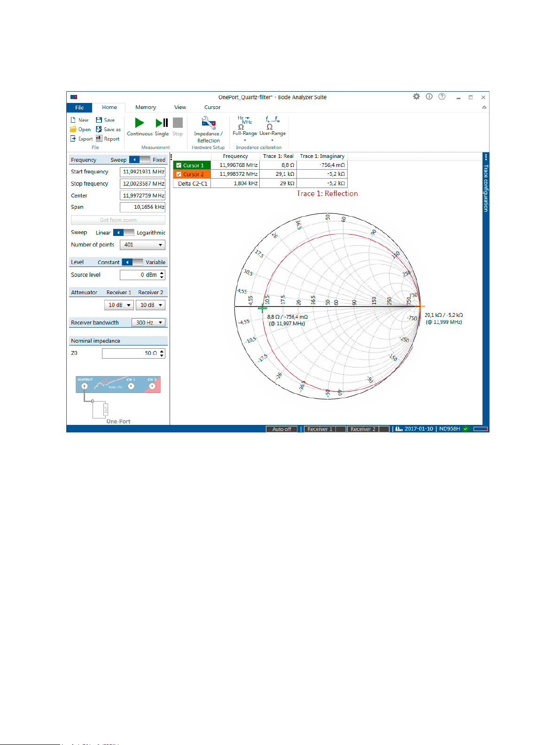560x745 pixels.
Task: Switch to the Home tab
Action: (x=109, y=107)
